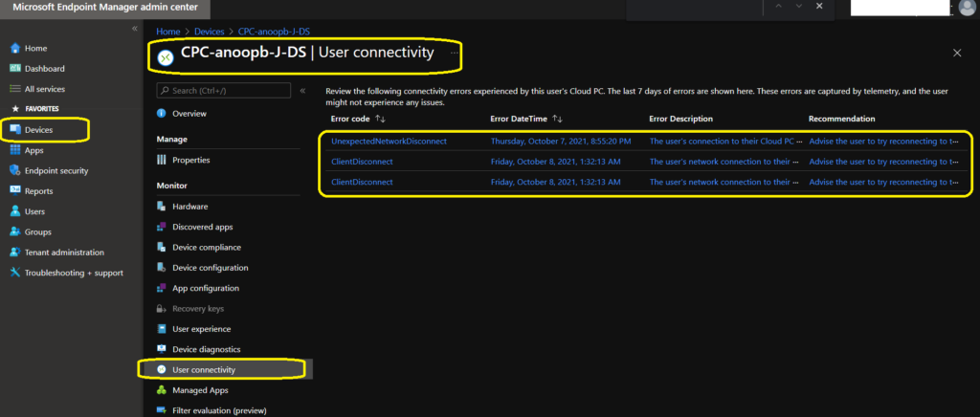
Task: Open the last ClientDisconnect error row
Action: (362, 183)
